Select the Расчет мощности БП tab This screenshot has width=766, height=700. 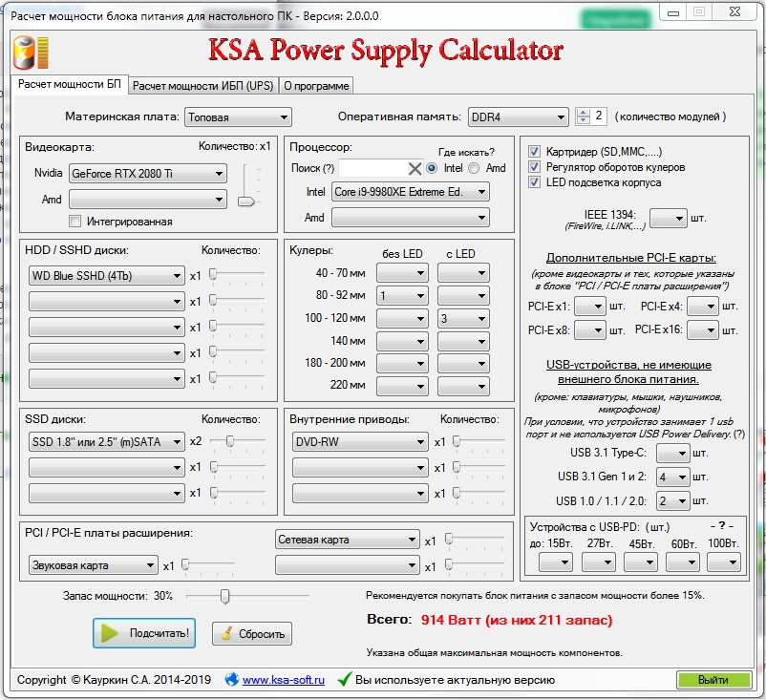pos(70,84)
